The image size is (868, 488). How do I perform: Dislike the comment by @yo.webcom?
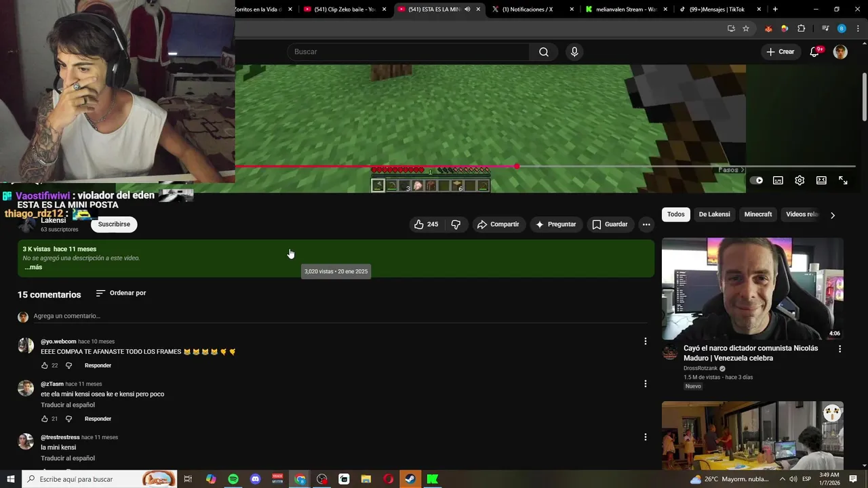[68, 365]
